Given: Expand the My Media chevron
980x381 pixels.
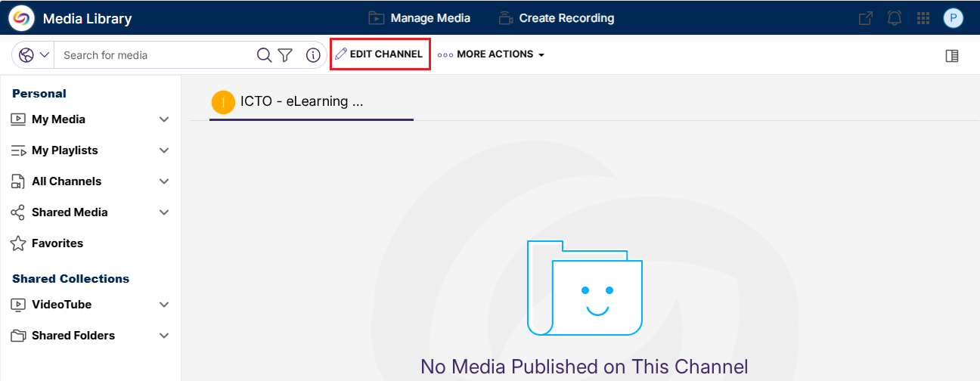Looking at the screenshot, I should [164, 119].
